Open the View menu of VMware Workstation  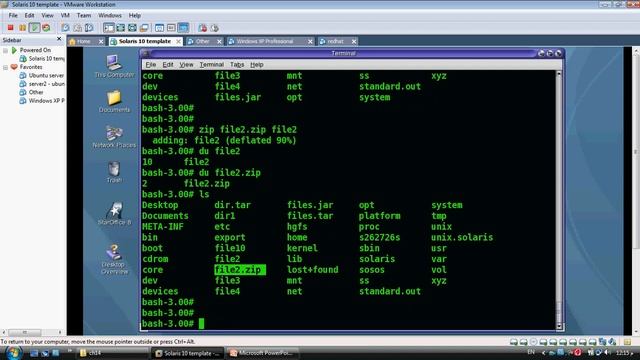(47, 16)
